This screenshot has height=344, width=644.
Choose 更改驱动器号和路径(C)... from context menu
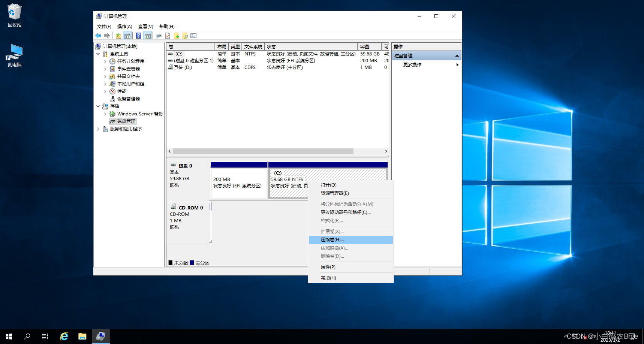tap(351, 212)
